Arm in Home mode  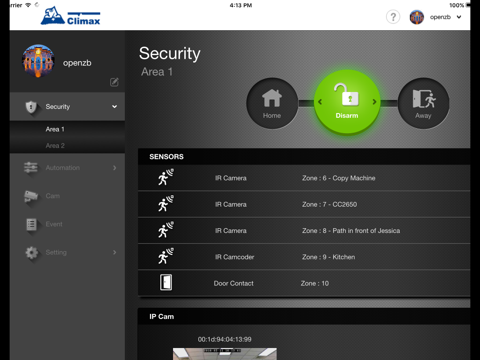coord(272,103)
